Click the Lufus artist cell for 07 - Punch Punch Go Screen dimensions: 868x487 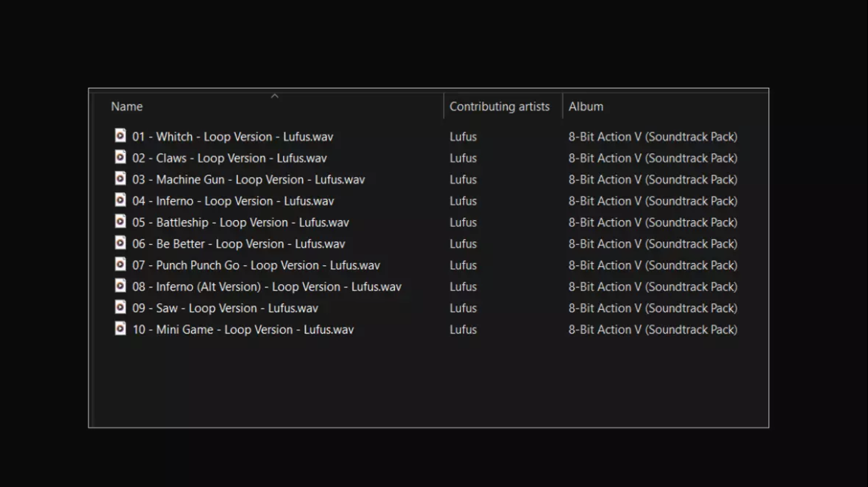463,265
